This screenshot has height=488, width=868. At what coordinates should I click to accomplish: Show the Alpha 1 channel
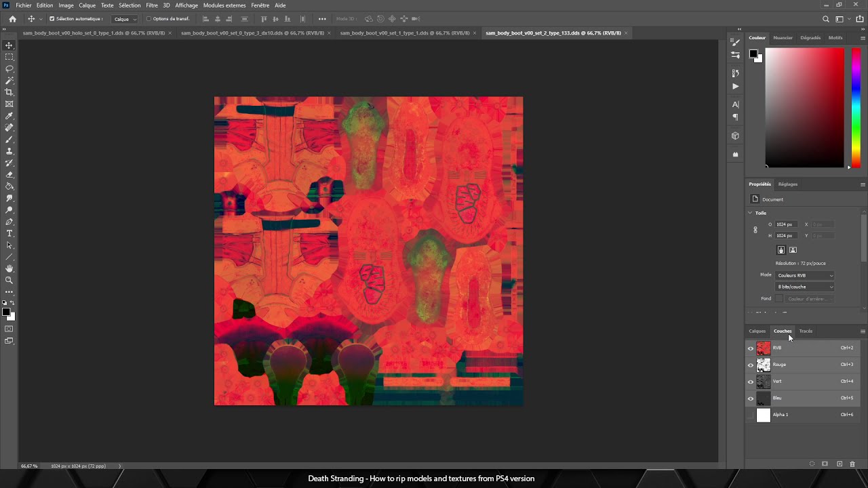pos(751,415)
